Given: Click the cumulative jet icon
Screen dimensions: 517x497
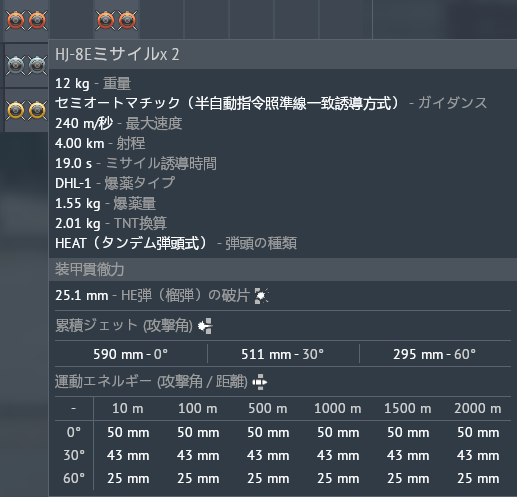Looking at the screenshot, I should click(205, 326).
